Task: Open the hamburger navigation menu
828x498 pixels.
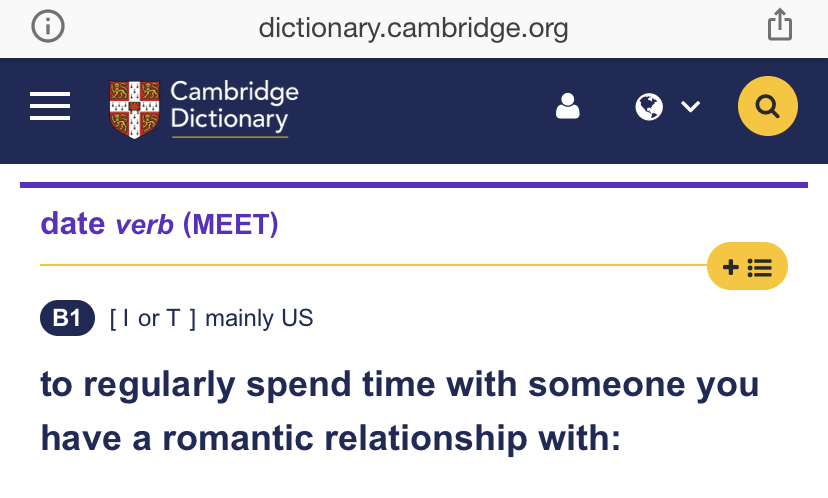Action: 50,106
